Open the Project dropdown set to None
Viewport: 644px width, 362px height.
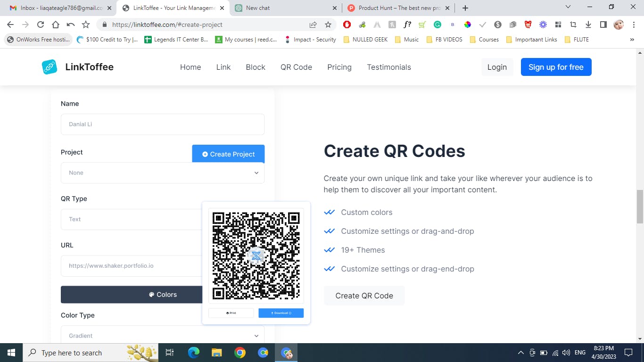(163, 173)
